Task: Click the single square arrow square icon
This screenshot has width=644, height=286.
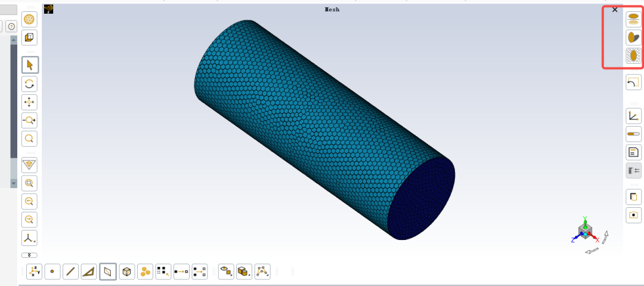Action: [x=181, y=272]
